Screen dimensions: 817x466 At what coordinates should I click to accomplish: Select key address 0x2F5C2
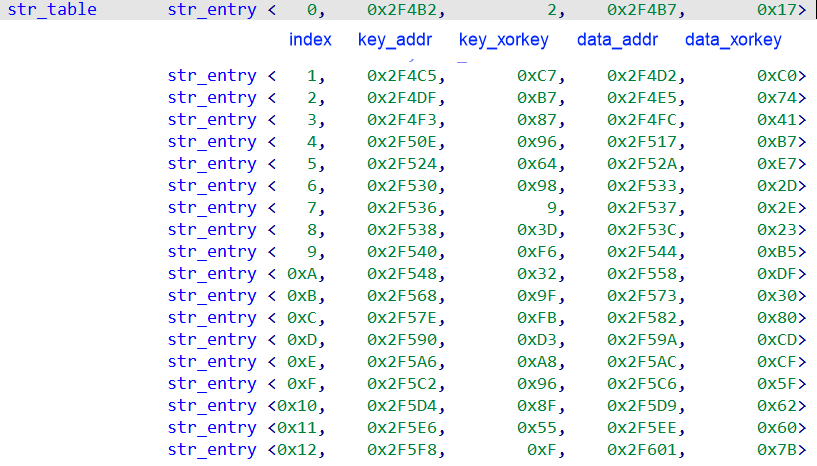[x=401, y=383]
